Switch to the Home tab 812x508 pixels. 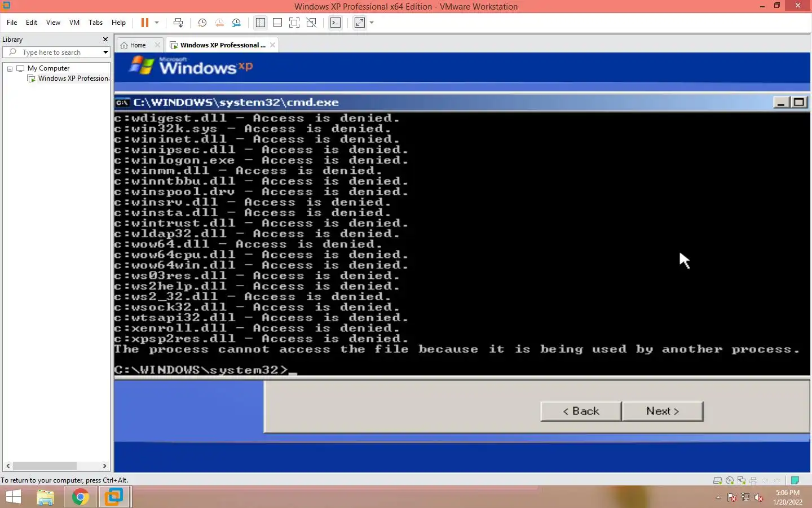(138, 45)
